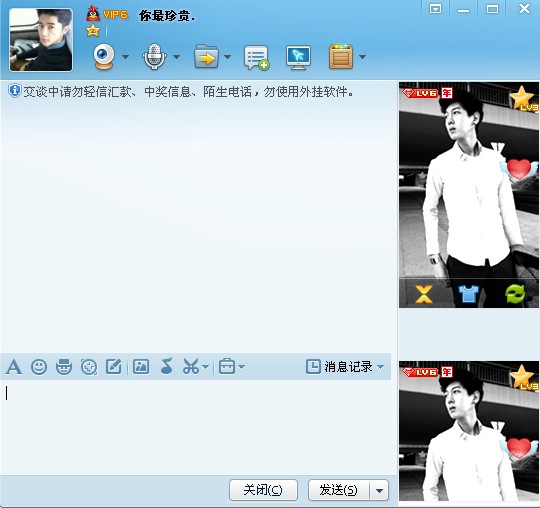This screenshot has height=508, width=540.
Task: Launch remote desktop monitor icon
Action: coord(298,58)
